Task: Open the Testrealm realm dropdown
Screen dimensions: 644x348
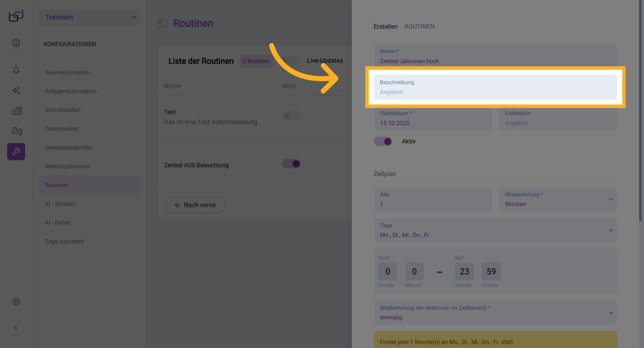Action: pos(90,17)
